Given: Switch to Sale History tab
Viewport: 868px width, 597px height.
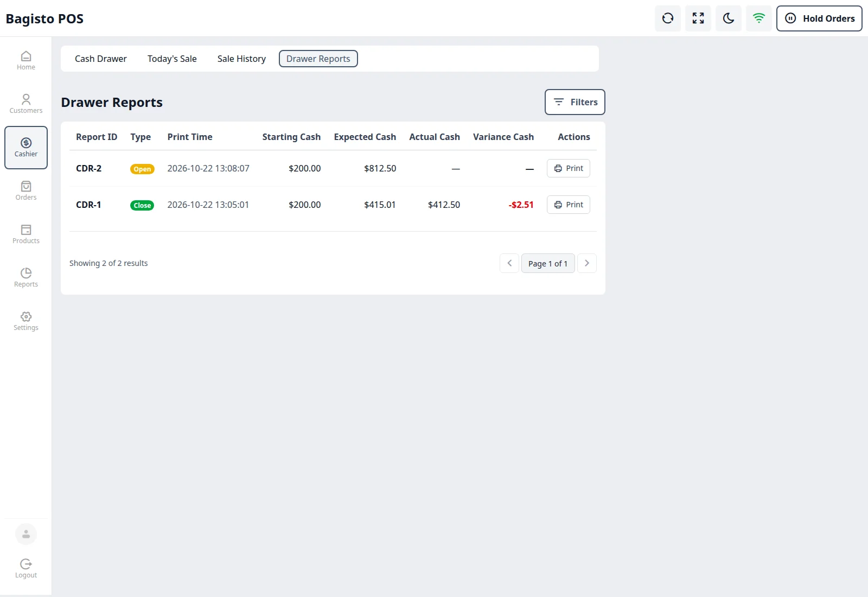Looking at the screenshot, I should [x=241, y=59].
